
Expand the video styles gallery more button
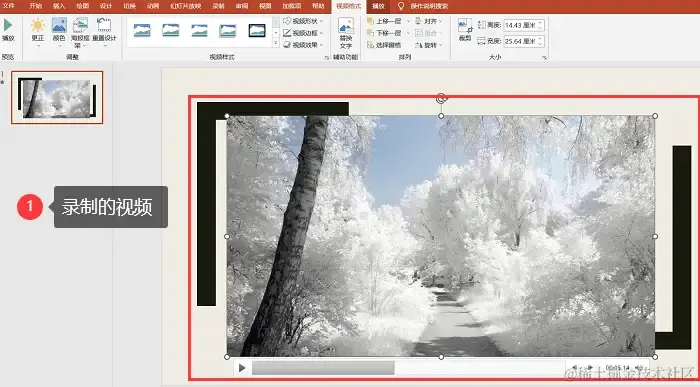point(276,43)
